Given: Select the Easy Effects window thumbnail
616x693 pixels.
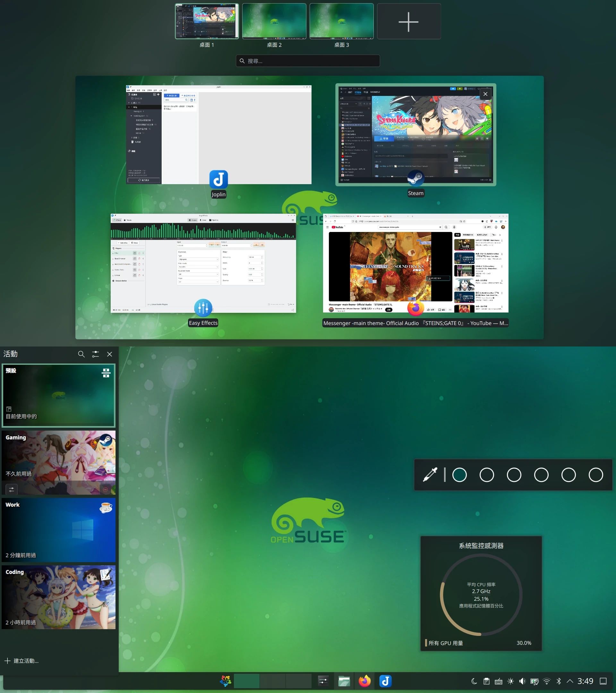Looking at the screenshot, I should pos(203,263).
